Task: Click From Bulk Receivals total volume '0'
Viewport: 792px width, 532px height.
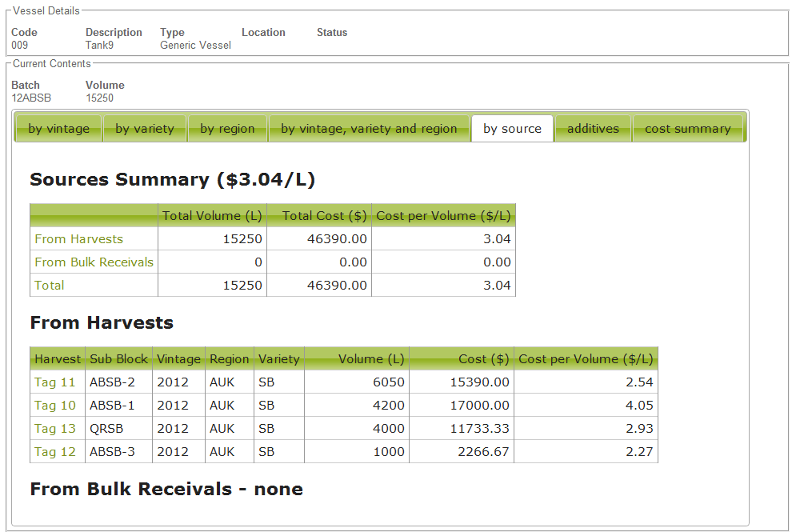Action: (258, 262)
